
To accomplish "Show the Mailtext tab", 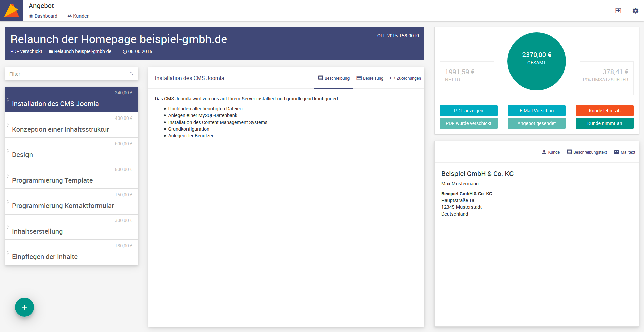I will (624, 152).
